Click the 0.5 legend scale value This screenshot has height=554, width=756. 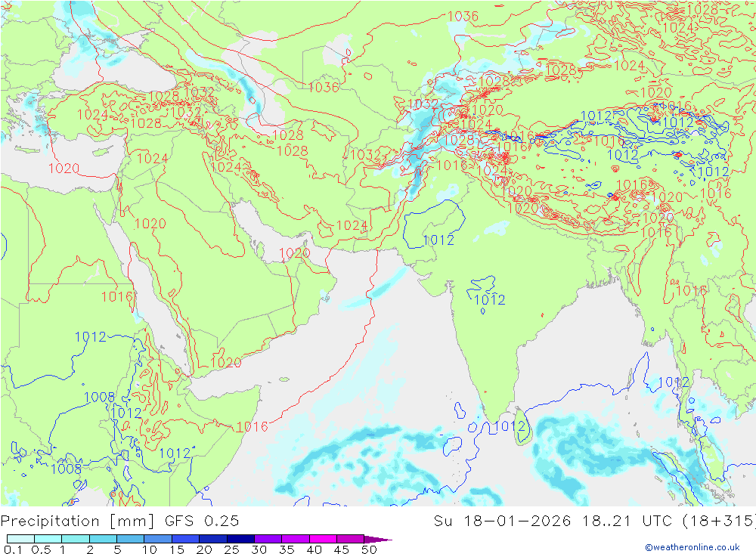[x=41, y=549]
